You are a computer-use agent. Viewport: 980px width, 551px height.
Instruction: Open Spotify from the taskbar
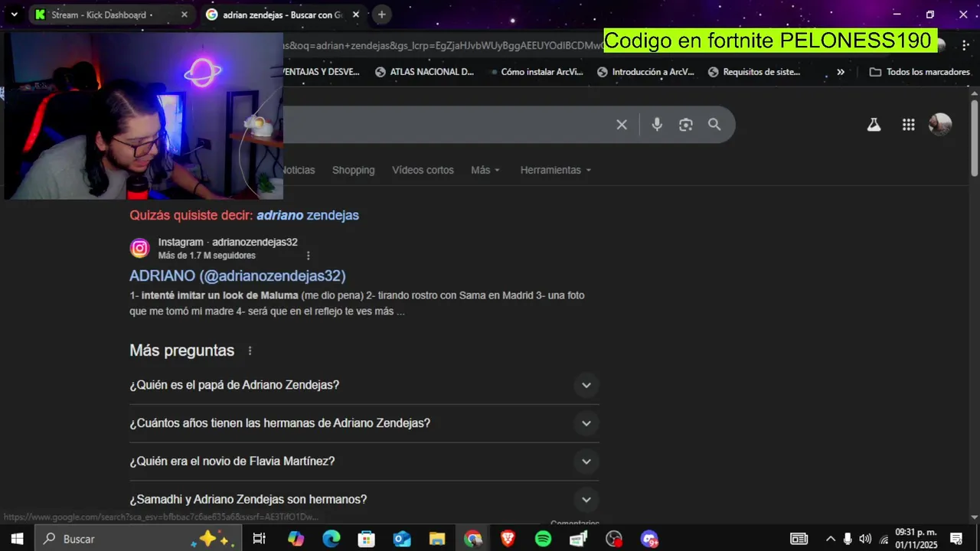point(543,539)
